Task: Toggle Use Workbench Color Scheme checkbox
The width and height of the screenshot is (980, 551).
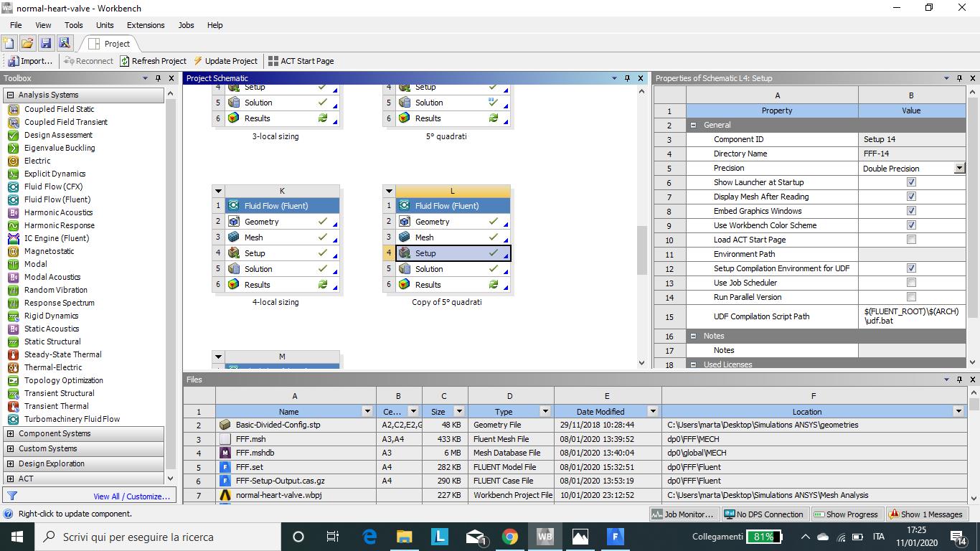Action: click(911, 225)
